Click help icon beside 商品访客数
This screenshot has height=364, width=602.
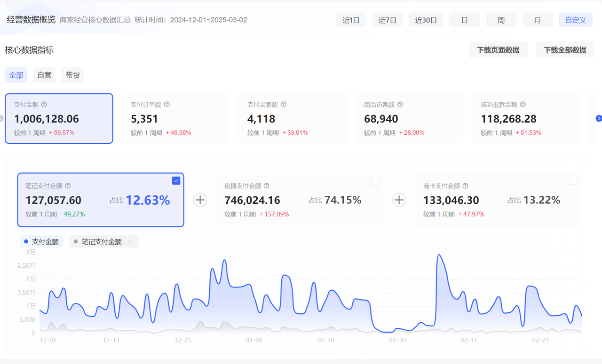(x=400, y=105)
